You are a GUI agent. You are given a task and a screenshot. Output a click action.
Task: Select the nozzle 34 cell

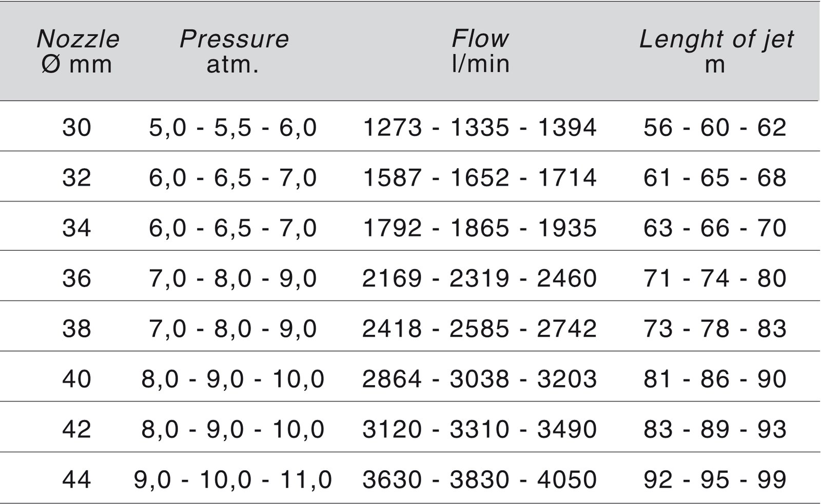(x=77, y=228)
